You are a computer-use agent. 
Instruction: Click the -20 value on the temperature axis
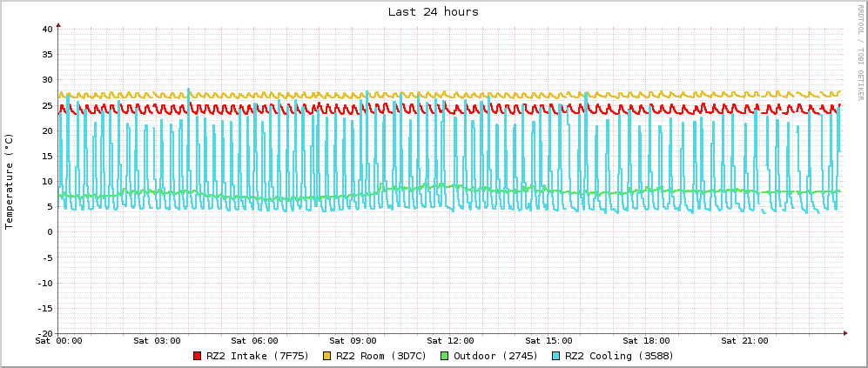tap(44, 333)
